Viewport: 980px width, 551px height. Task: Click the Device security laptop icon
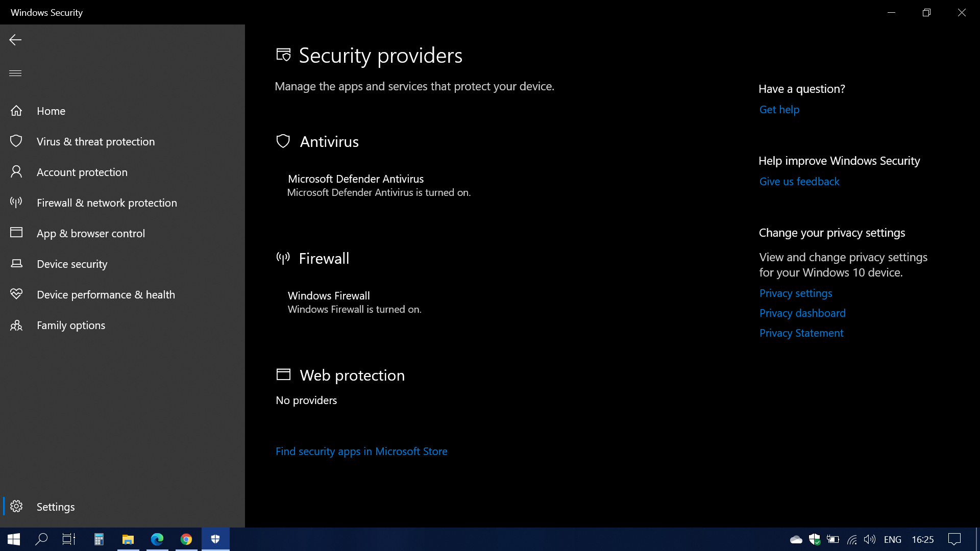click(x=16, y=264)
